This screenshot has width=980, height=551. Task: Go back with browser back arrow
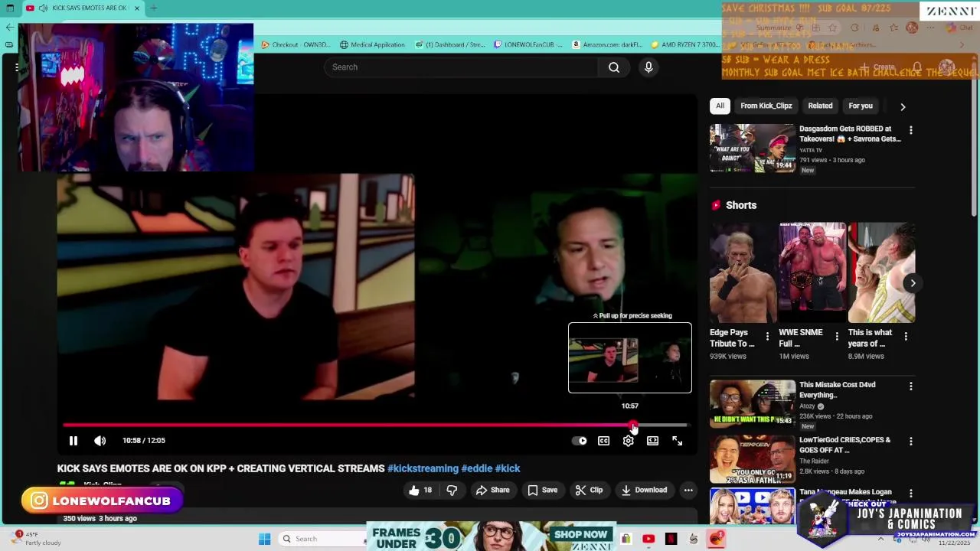point(9,27)
